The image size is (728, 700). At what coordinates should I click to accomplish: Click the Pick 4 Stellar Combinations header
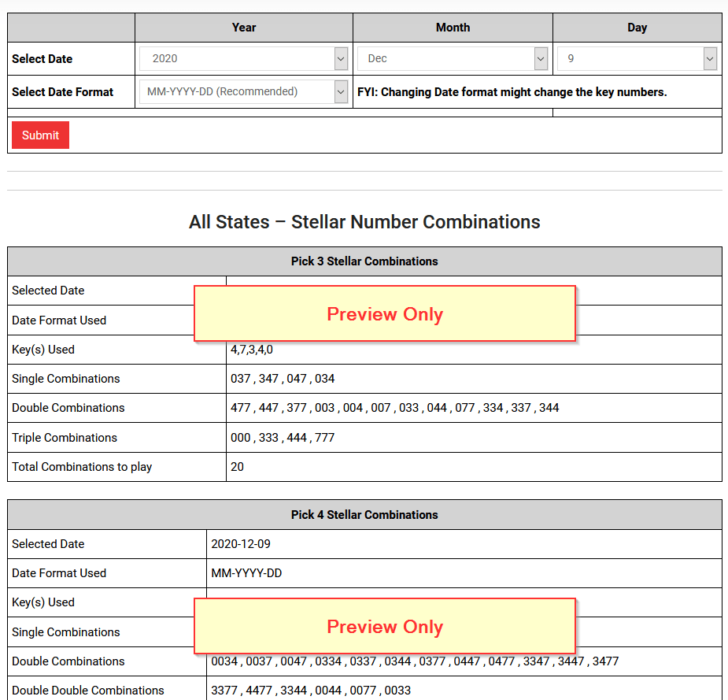[x=364, y=515]
